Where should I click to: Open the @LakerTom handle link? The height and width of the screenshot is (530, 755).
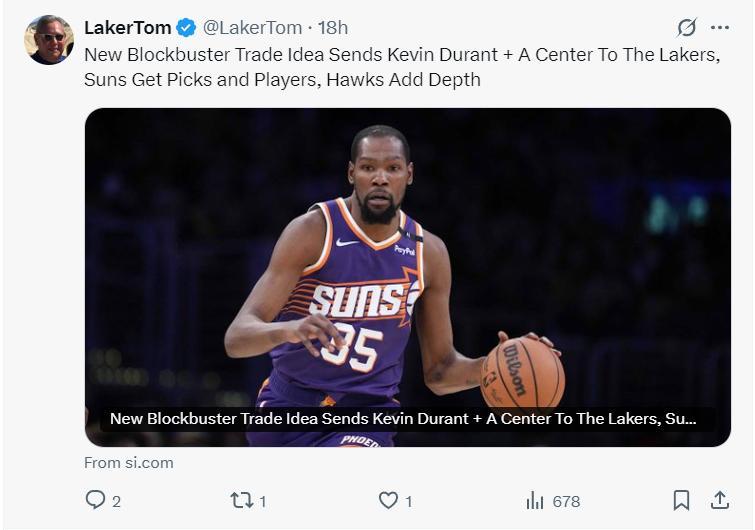(x=252, y=28)
